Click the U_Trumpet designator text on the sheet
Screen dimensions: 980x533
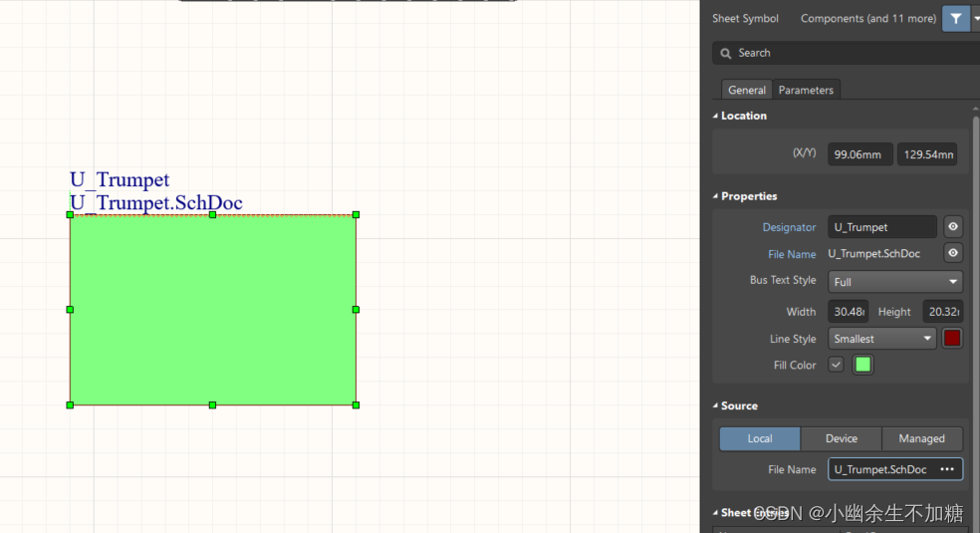[x=120, y=180]
